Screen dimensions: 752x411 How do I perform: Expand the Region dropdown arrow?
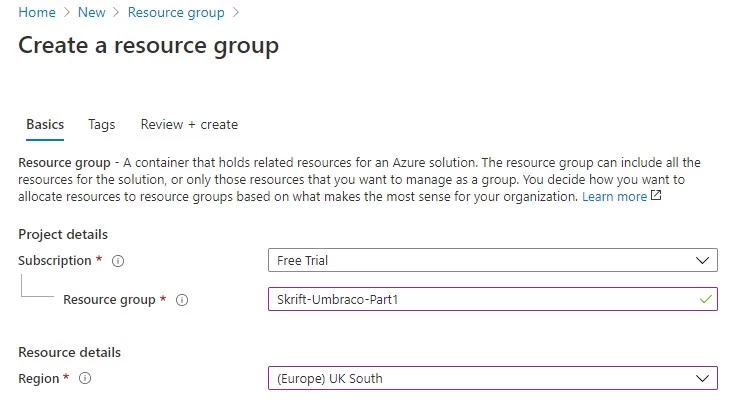pos(702,378)
